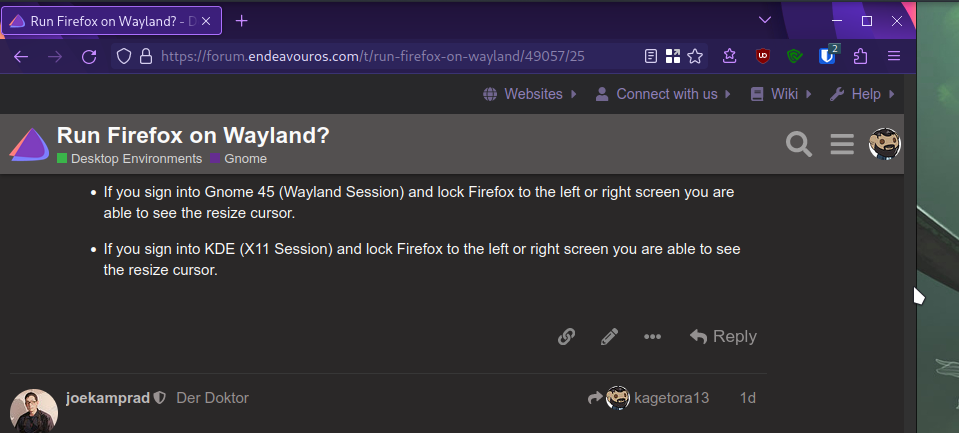Screen dimensions: 959x433
Task: Show more post actions ellipsis
Action: [652, 337]
